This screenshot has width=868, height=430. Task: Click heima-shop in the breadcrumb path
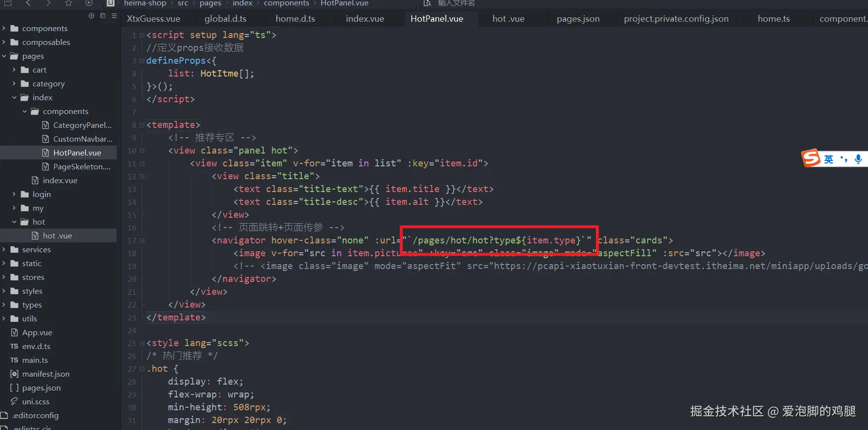[x=145, y=3]
